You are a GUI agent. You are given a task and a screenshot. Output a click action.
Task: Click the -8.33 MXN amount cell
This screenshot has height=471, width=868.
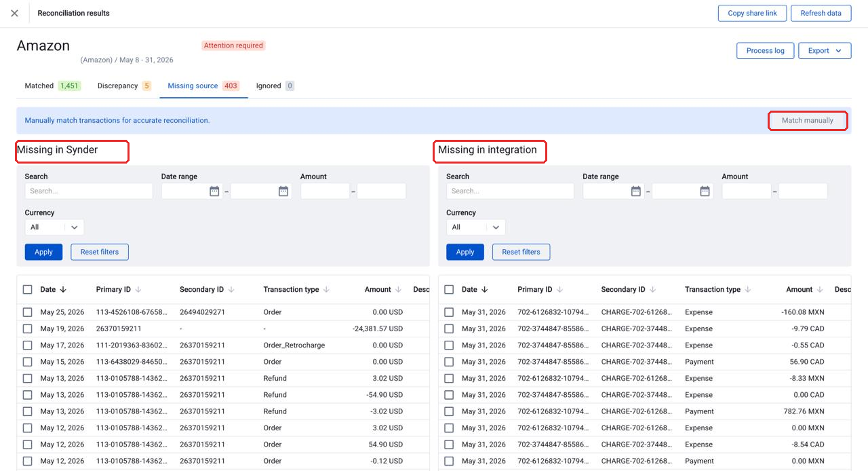806,378
